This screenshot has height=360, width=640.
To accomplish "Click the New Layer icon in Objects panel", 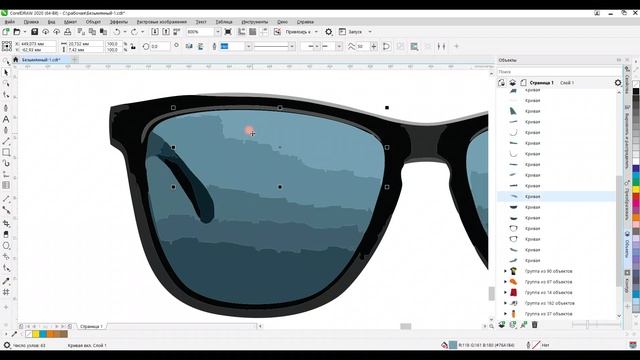I will point(502,324).
